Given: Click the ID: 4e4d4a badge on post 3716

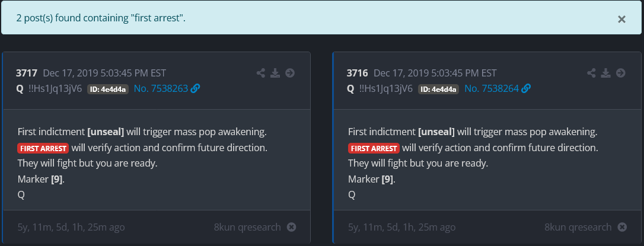Looking at the screenshot, I should [438, 90].
